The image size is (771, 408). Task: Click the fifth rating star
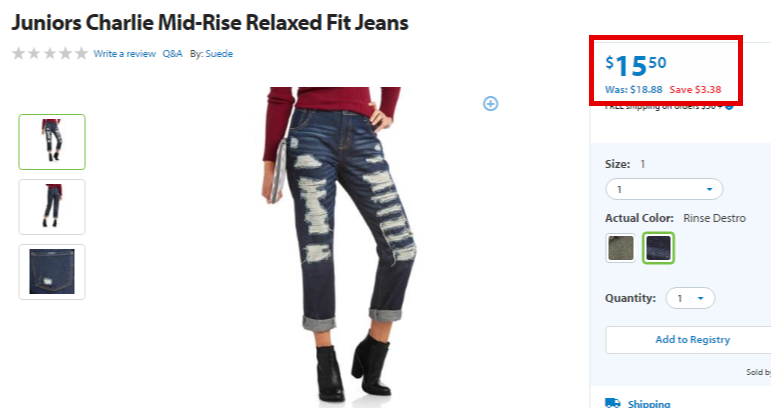tap(81, 53)
